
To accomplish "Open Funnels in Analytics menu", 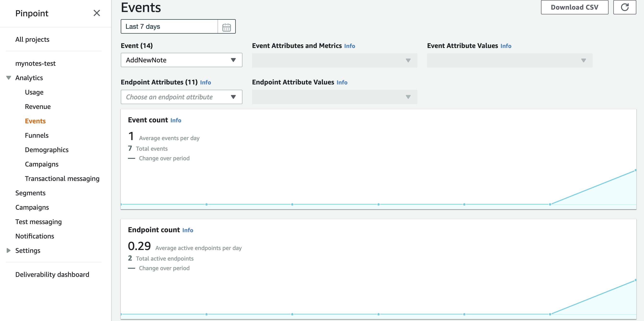I will coord(36,136).
